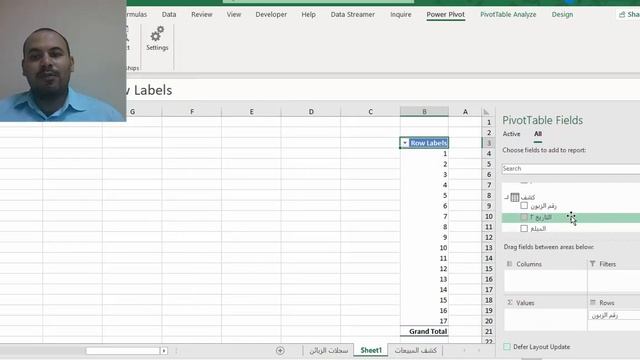Click inside the Filters drop area
The width and height of the screenshot is (640, 360).
[614, 280]
